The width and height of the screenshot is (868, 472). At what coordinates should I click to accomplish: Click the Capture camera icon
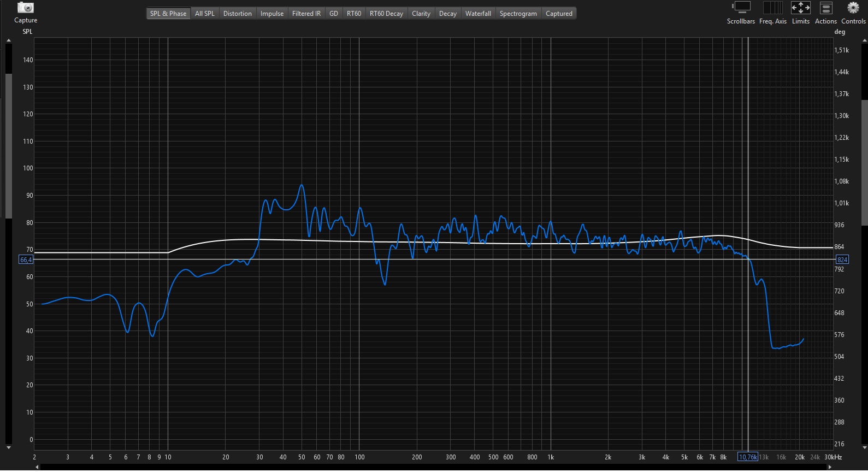[x=26, y=8]
